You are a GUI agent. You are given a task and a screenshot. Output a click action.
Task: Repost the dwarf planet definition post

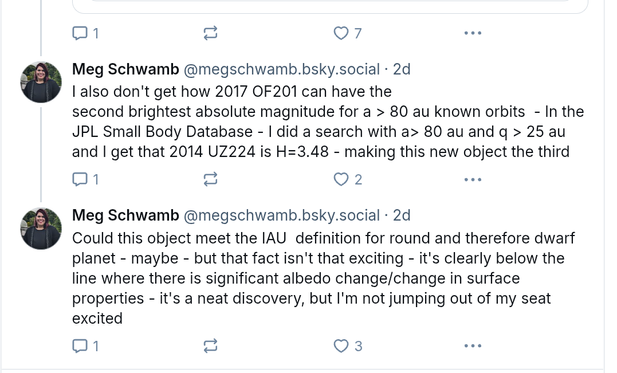[211, 346]
